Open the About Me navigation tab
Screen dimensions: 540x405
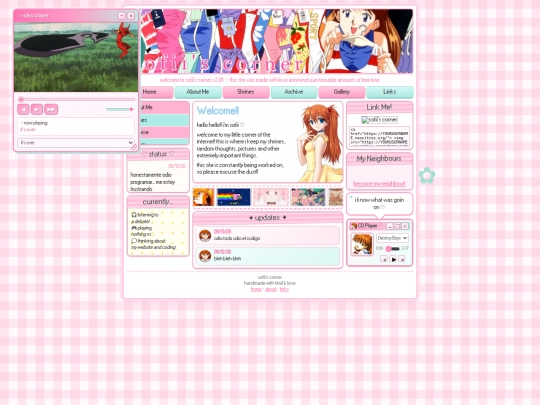198,92
